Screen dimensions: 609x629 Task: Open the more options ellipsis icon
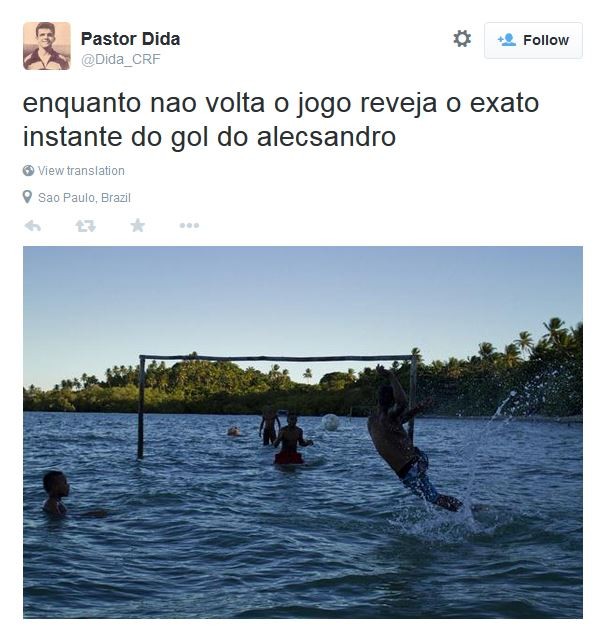point(189,225)
